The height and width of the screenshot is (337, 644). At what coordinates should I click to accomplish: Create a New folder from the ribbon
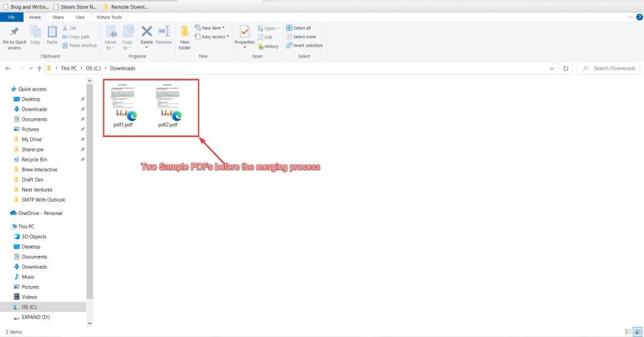185,31
